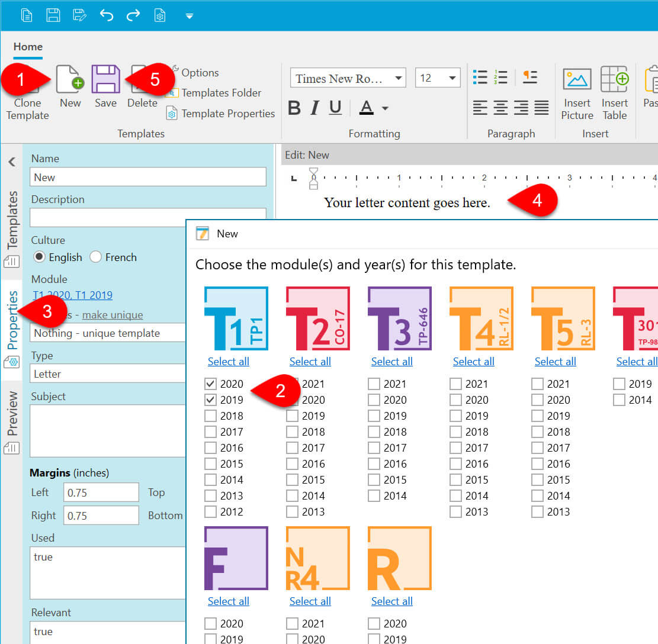Align text left
The width and height of the screenshot is (658, 644).
click(x=480, y=108)
